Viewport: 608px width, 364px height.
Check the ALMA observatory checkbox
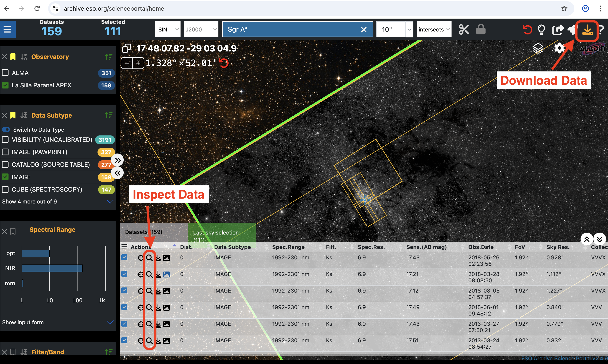tap(5, 73)
